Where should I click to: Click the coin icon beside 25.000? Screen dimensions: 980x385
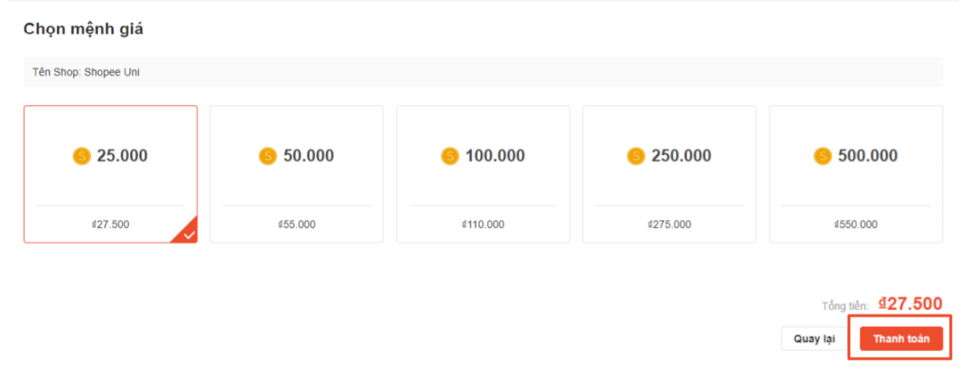pos(82,157)
